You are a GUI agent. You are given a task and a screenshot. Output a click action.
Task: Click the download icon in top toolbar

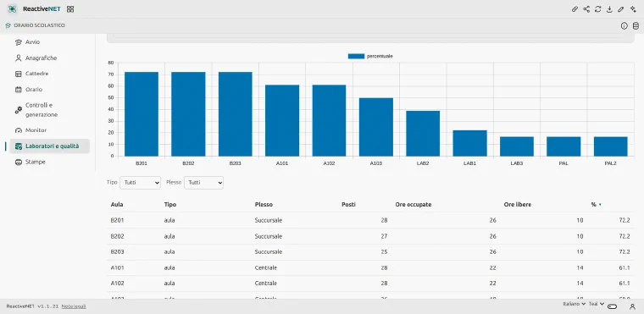tap(609, 9)
